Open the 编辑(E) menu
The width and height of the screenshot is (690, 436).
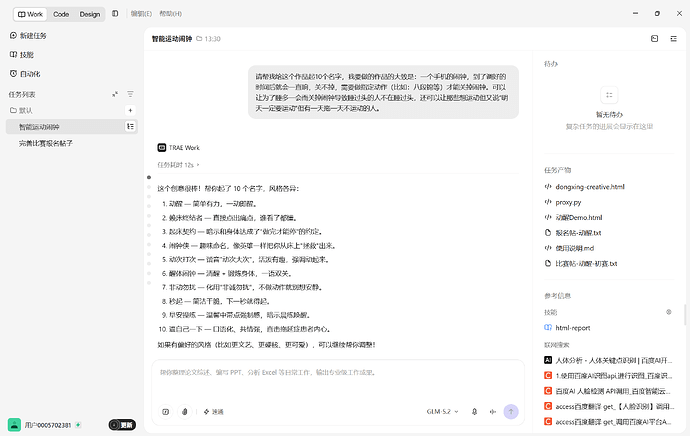coord(141,14)
